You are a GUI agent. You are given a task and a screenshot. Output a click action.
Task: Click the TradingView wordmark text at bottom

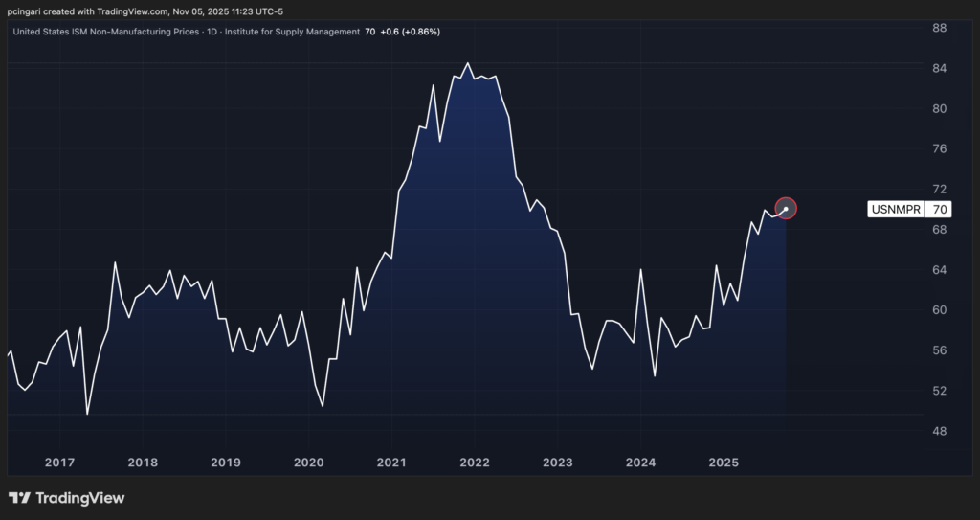pyautogui.click(x=80, y=498)
